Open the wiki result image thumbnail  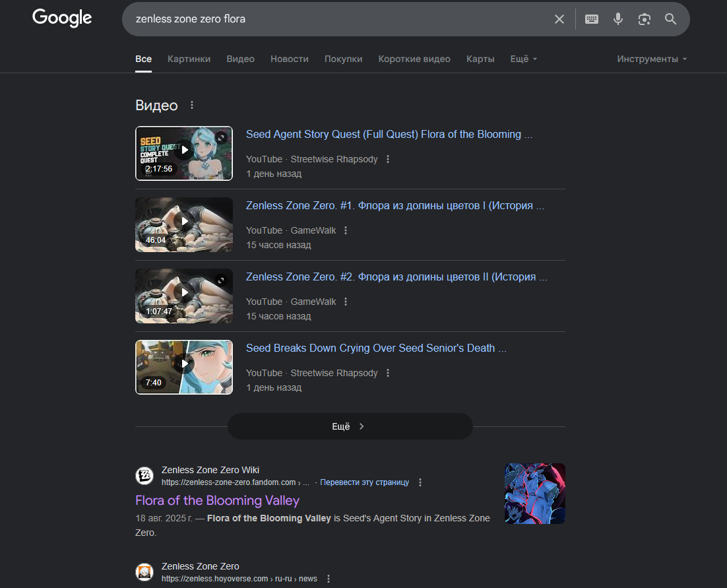tap(534, 494)
